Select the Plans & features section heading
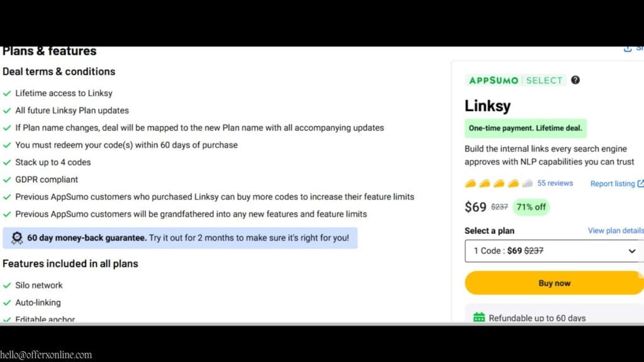644x362 pixels. pyautogui.click(x=49, y=51)
